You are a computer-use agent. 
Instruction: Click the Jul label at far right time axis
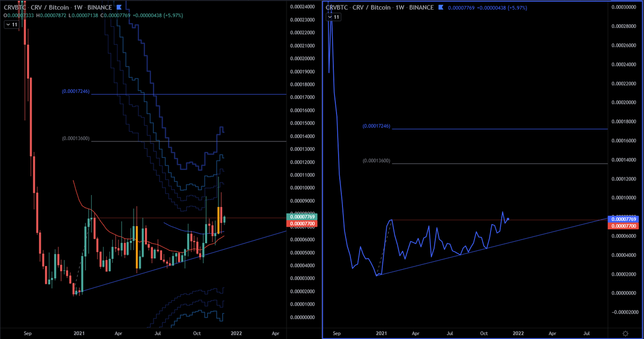click(587, 334)
